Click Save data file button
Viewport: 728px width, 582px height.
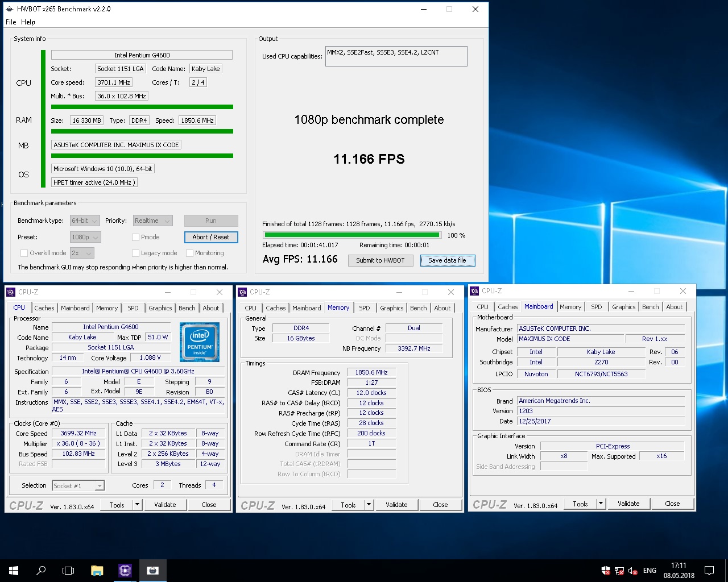[447, 260]
